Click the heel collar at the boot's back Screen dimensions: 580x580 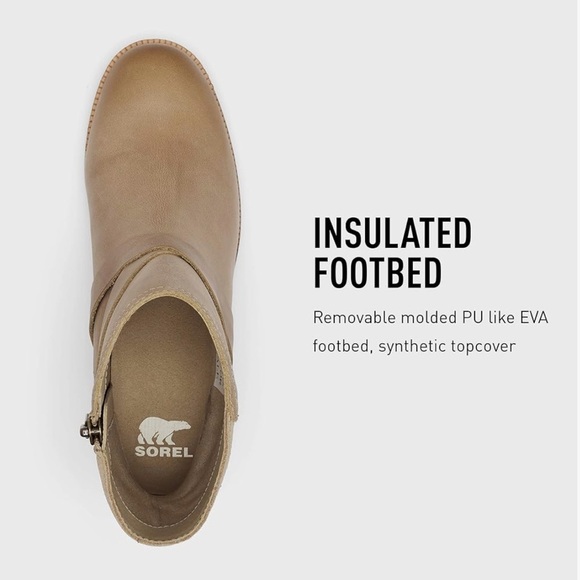165,525
